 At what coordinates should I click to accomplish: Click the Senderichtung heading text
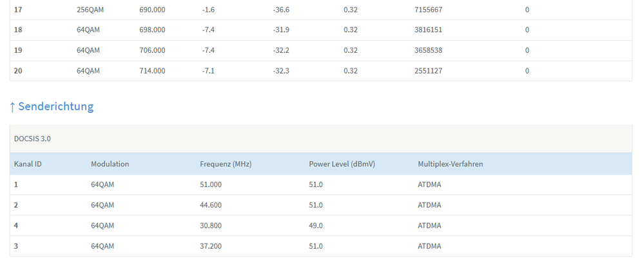(x=55, y=106)
